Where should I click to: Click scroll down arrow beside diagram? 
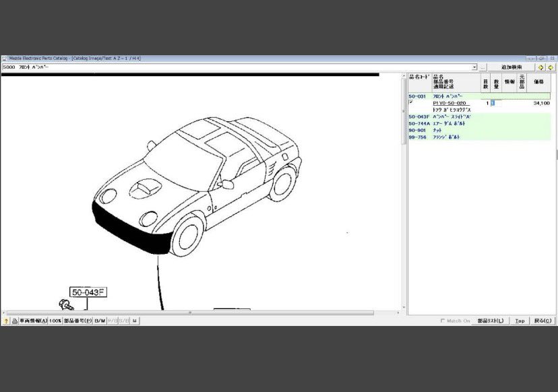pyautogui.click(x=404, y=308)
